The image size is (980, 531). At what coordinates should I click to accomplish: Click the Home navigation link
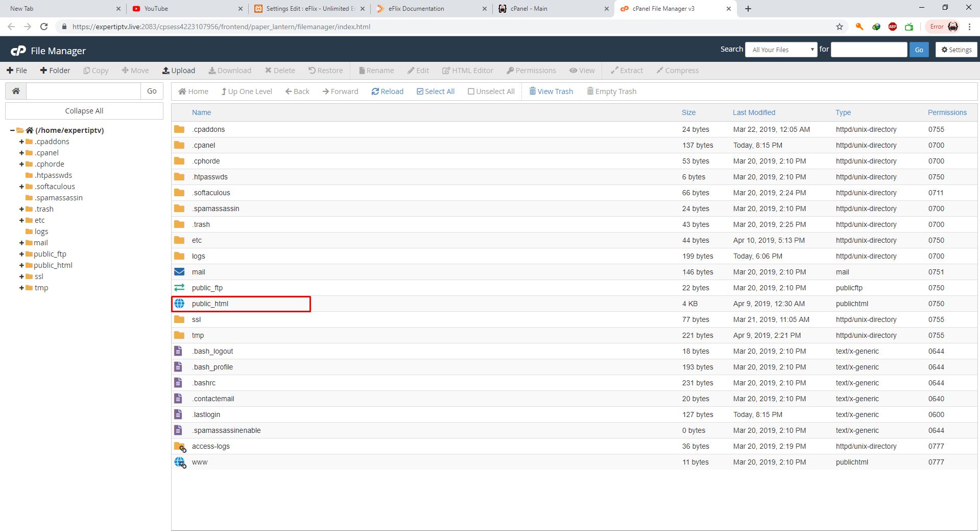pos(193,91)
